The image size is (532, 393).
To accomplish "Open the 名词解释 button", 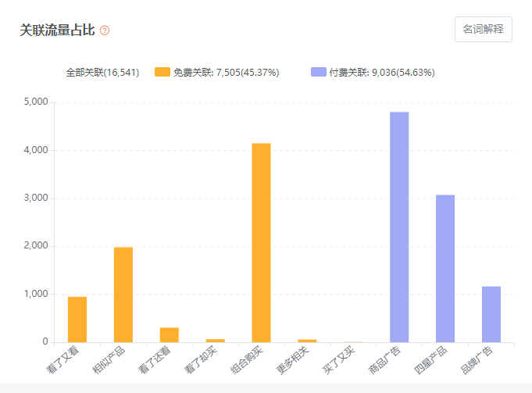I will [483, 29].
